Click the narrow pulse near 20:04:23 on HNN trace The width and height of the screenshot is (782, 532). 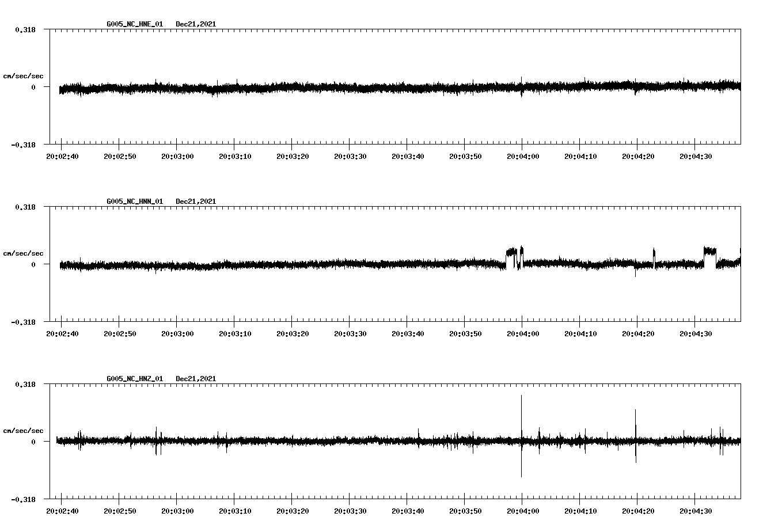click(x=654, y=258)
